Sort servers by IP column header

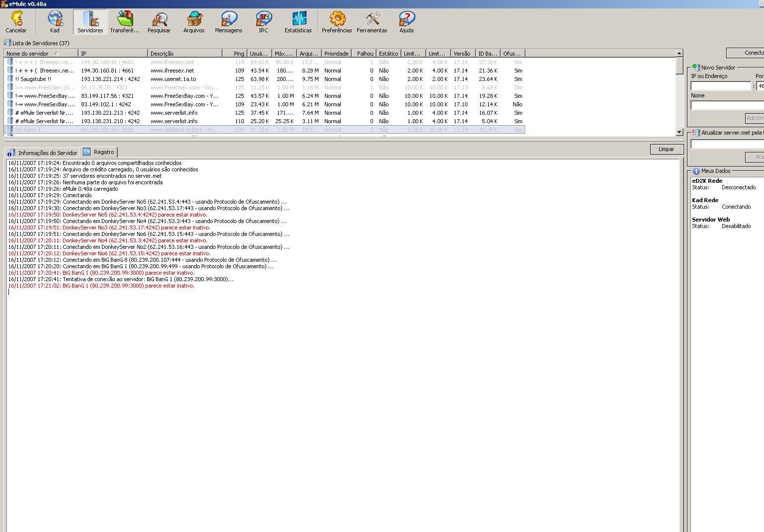[x=113, y=53]
